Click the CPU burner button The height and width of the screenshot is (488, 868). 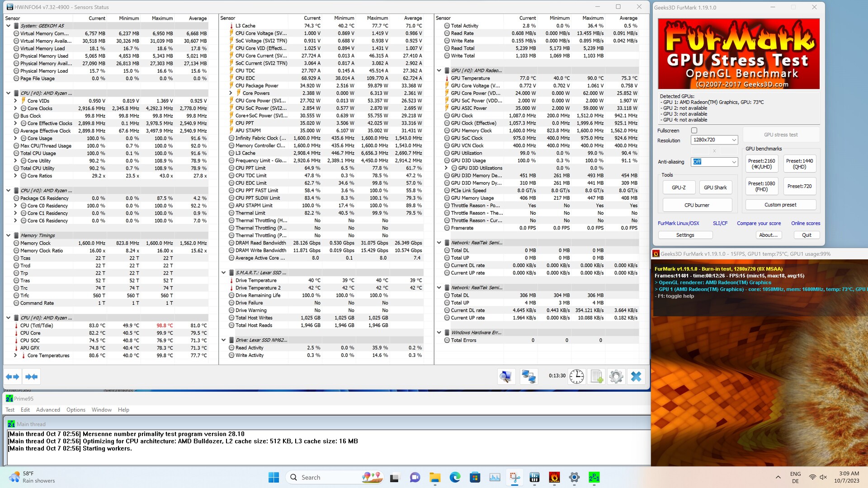697,205
